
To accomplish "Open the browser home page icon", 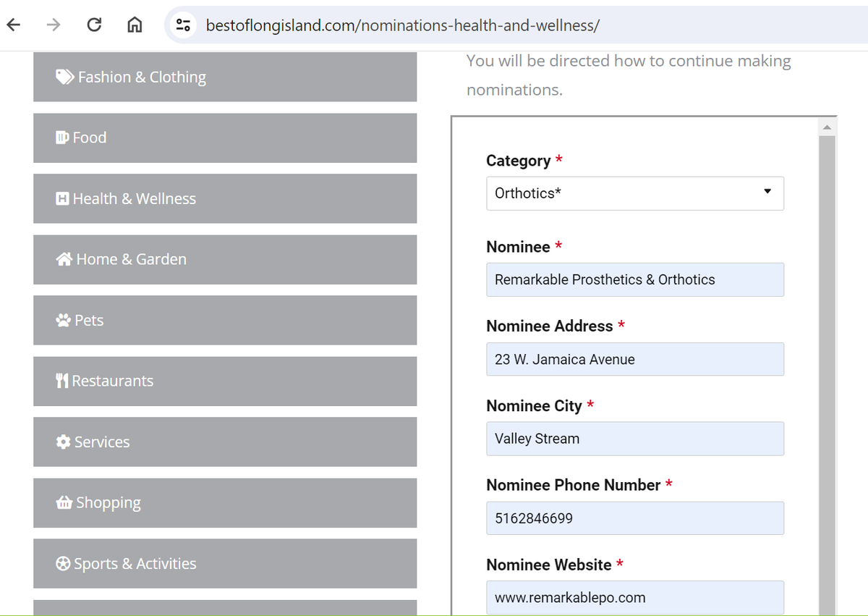I will click(135, 25).
